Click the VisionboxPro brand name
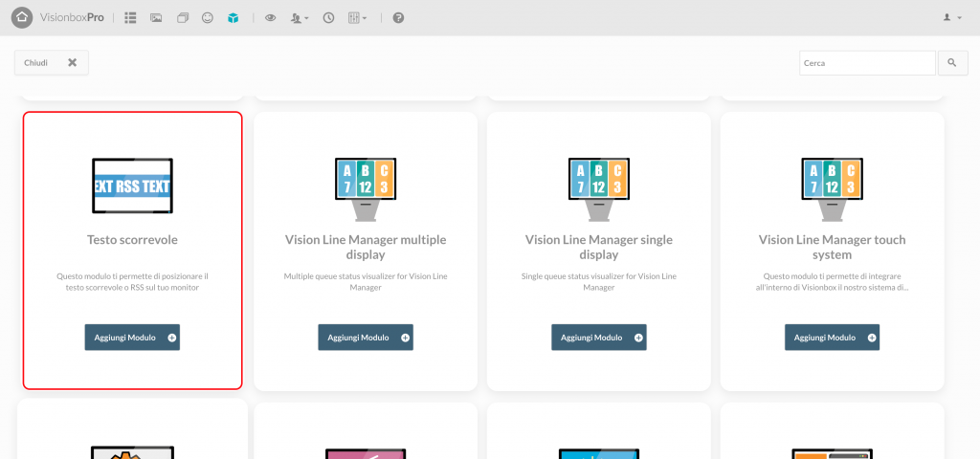 72,17
